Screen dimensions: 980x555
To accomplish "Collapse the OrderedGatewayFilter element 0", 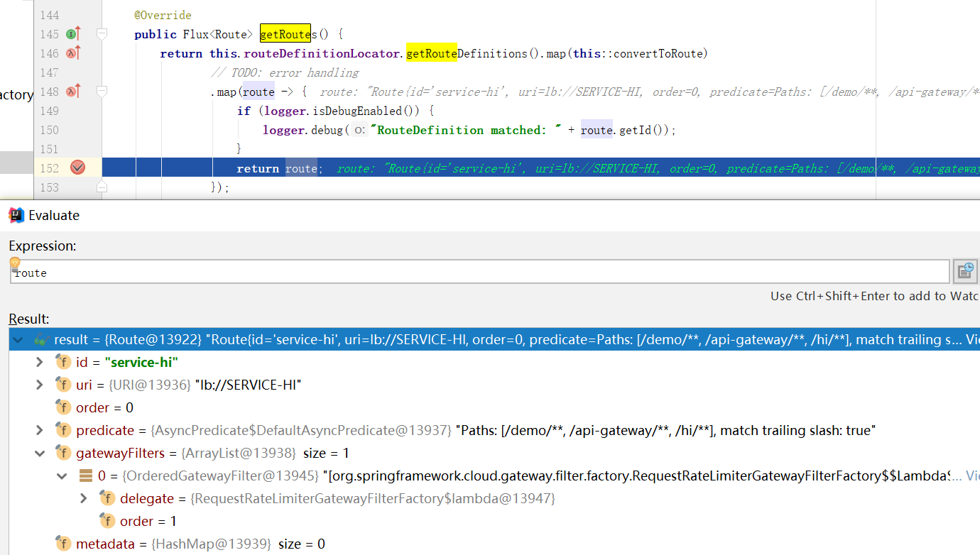I will 62,476.
